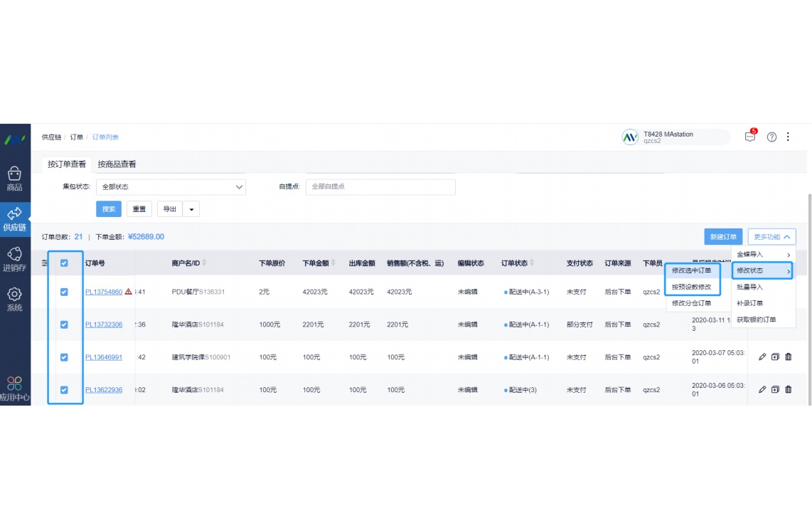Uncheck the select-all checkbox in table header
The width and height of the screenshot is (812, 528).
[64, 263]
